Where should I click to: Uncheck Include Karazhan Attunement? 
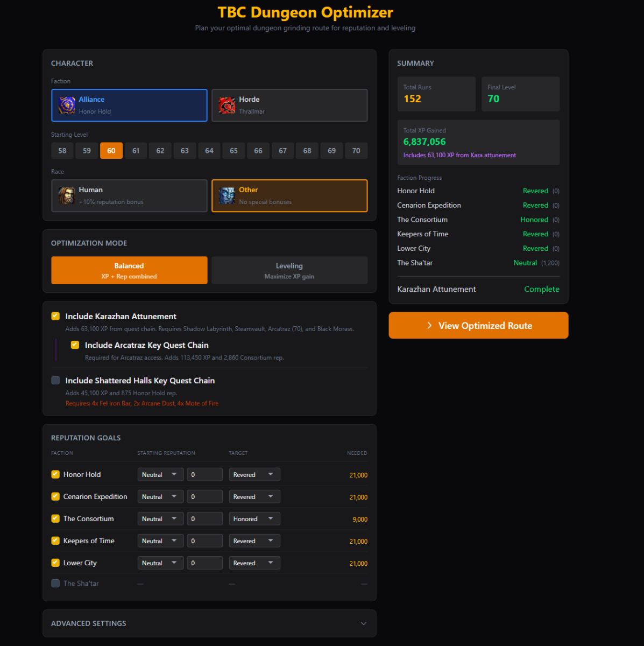(x=55, y=316)
